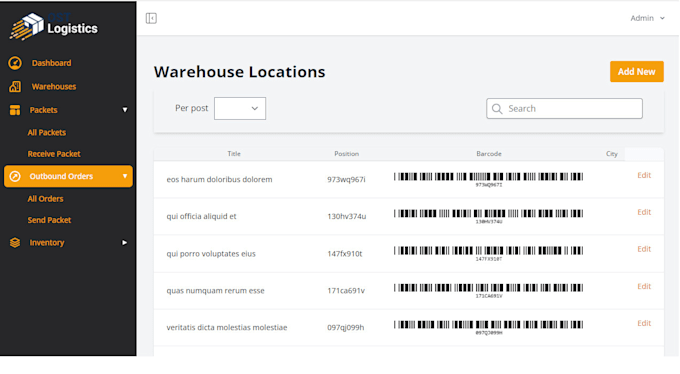The width and height of the screenshot is (680, 374).
Task: Edit the eos harum doloribus dolorem row
Action: coord(644,175)
